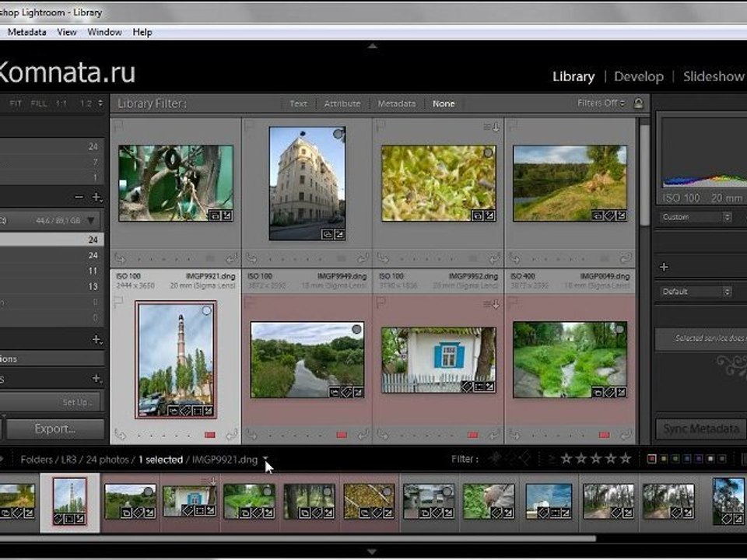Click develop adjustments badge on river photo
747x560 pixels.
pos(358,392)
